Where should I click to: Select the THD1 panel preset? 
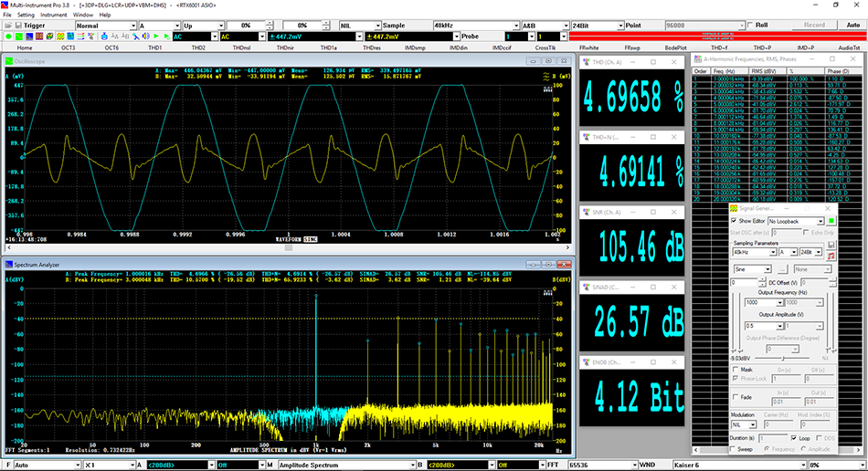(155, 47)
